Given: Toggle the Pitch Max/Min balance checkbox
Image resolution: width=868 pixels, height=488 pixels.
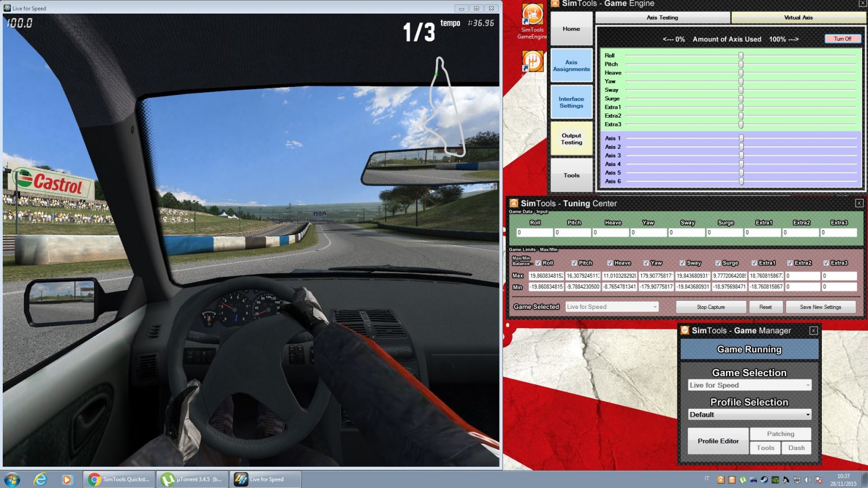Looking at the screenshot, I should [x=574, y=263].
